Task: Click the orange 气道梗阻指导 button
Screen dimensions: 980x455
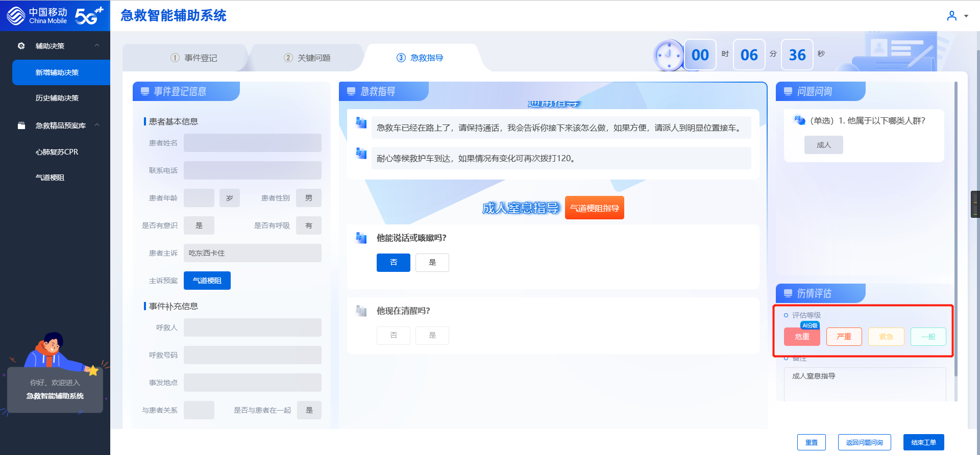Action: pos(595,208)
